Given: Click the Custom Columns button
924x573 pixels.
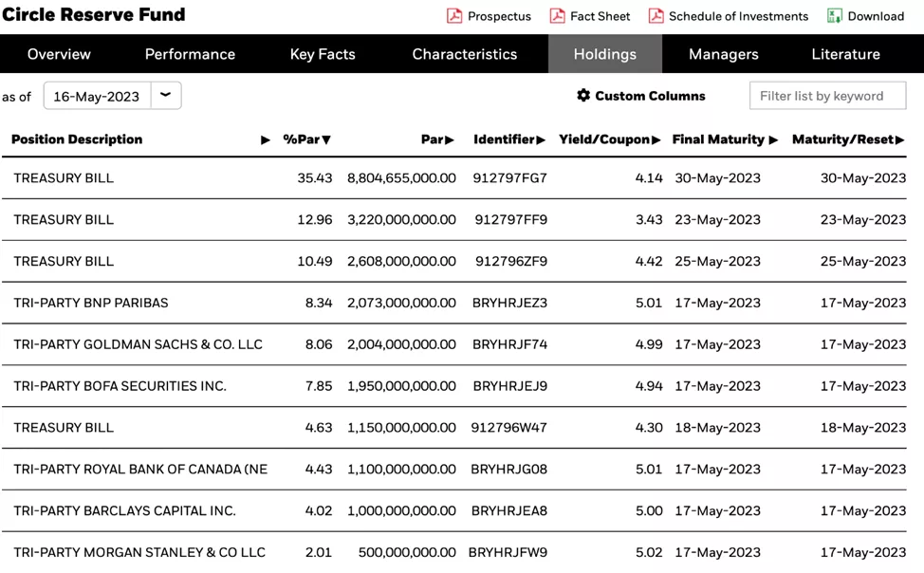Looking at the screenshot, I should (650, 96).
